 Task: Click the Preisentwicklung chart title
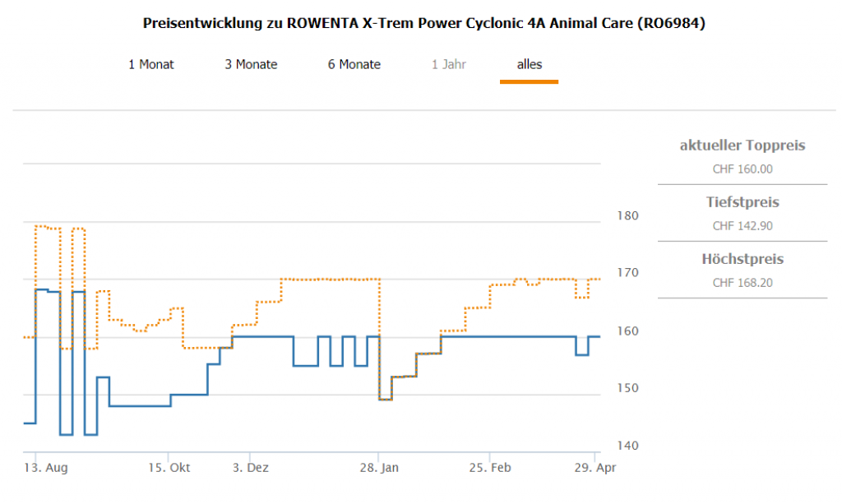point(423,23)
